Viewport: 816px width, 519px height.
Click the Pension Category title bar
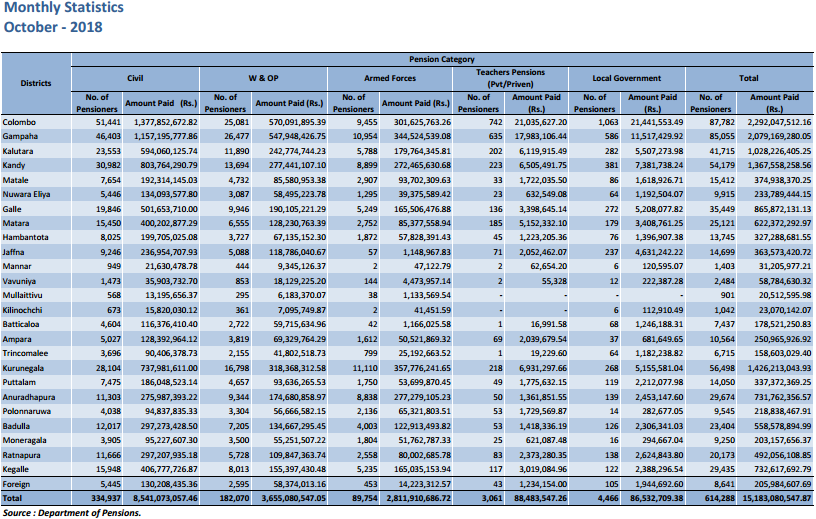coord(442,59)
